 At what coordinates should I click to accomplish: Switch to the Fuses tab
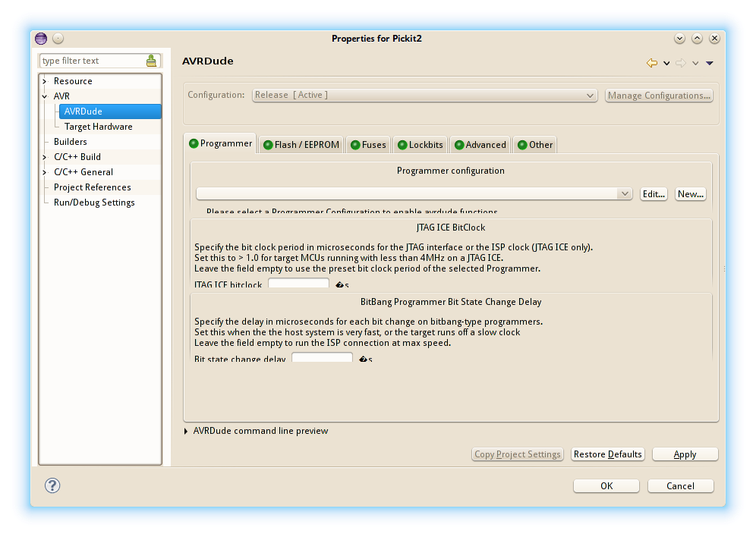368,144
